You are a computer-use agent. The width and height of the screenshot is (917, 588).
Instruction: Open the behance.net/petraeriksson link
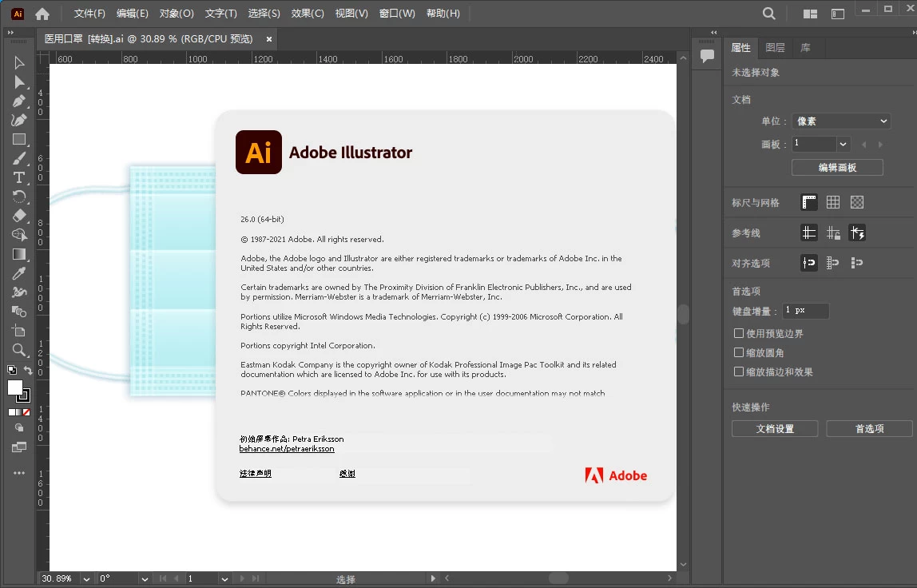point(286,448)
